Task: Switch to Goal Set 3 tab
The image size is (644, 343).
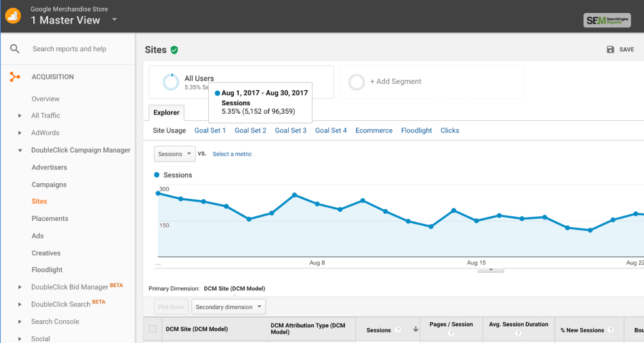Action: (290, 131)
